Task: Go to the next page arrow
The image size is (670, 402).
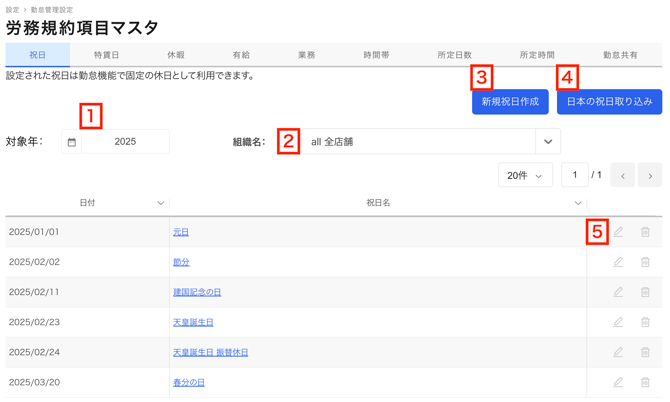Action: pos(650,176)
